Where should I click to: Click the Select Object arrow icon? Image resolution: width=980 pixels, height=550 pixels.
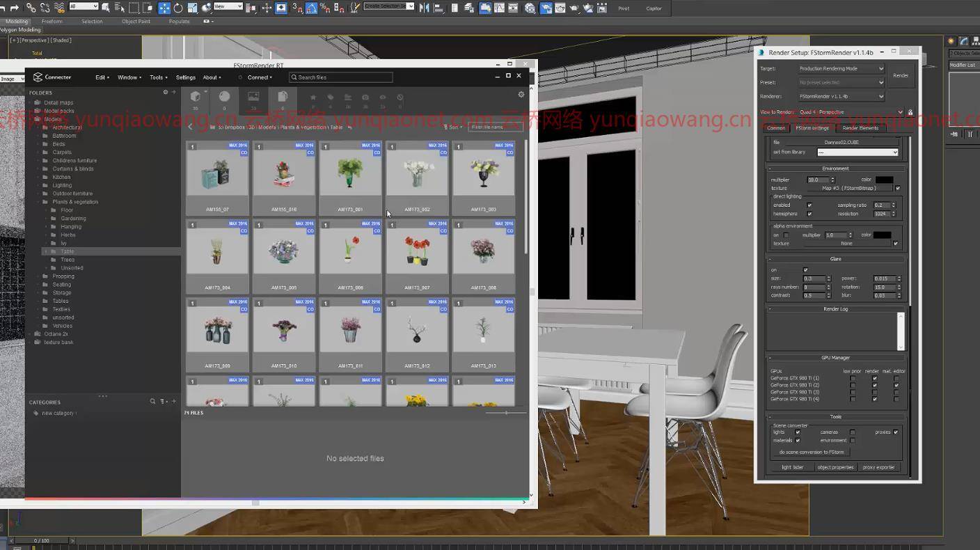point(106,8)
